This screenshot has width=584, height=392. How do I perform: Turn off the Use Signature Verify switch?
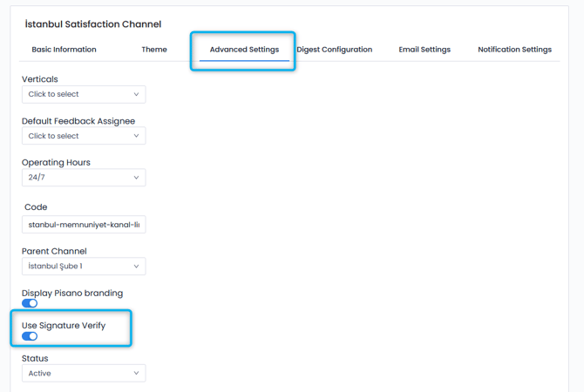[x=30, y=335]
